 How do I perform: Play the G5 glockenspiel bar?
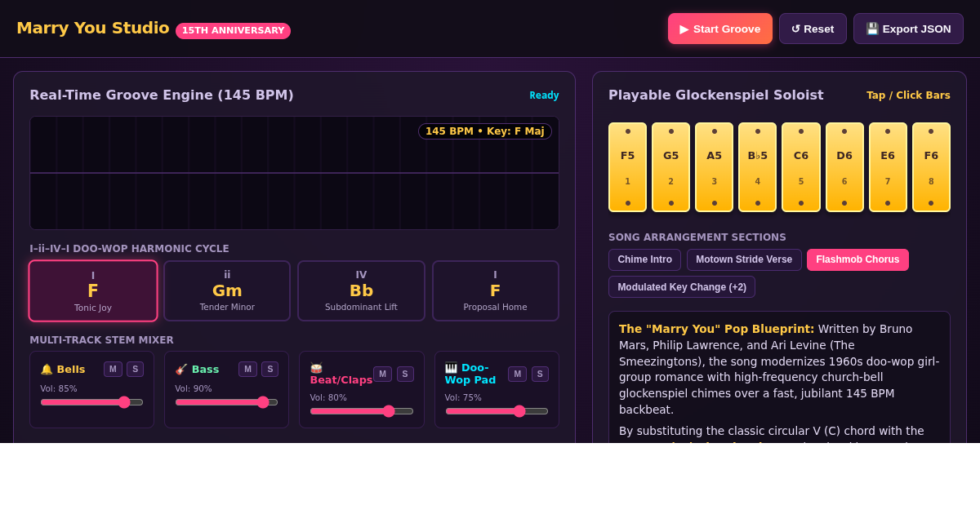pos(670,167)
